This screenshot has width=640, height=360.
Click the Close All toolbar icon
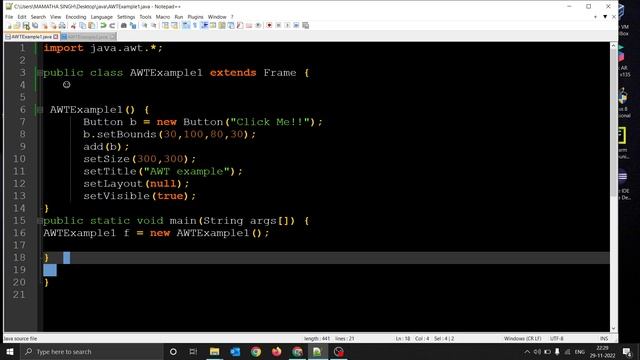point(53,25)
